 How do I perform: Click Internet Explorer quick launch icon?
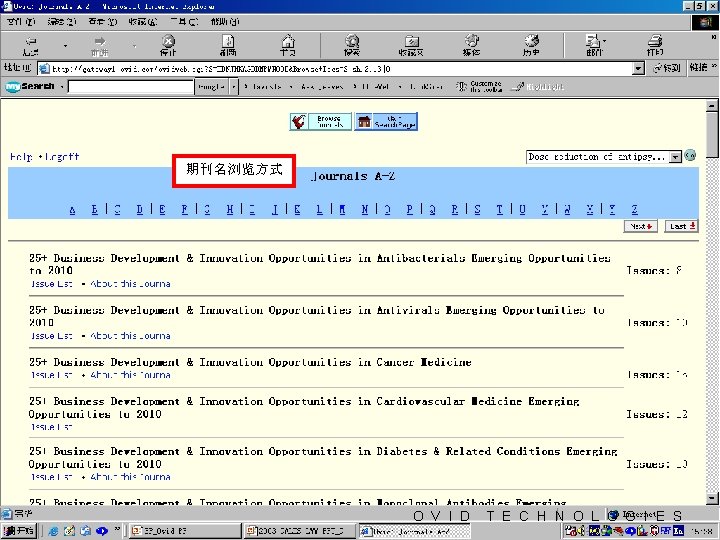pos(53,531)
